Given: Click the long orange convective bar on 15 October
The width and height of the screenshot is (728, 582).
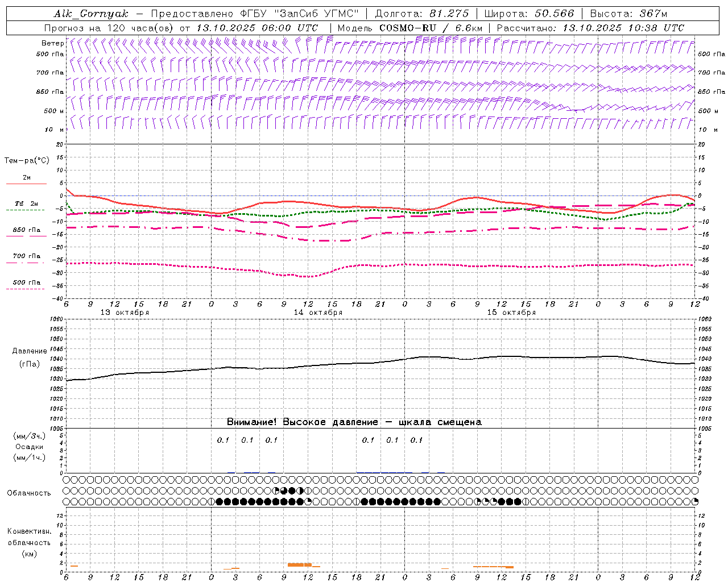Looking at the screenshot, I should tap(493, 567).
